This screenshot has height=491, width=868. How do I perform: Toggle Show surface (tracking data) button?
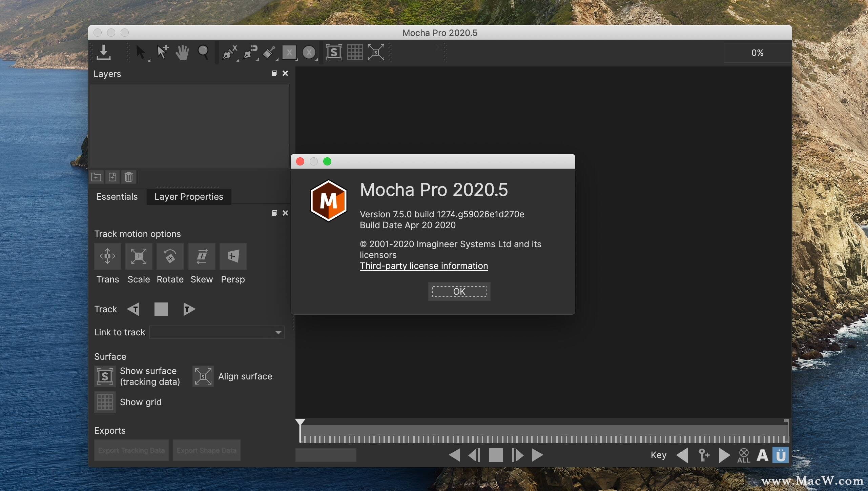click(105, 376)
